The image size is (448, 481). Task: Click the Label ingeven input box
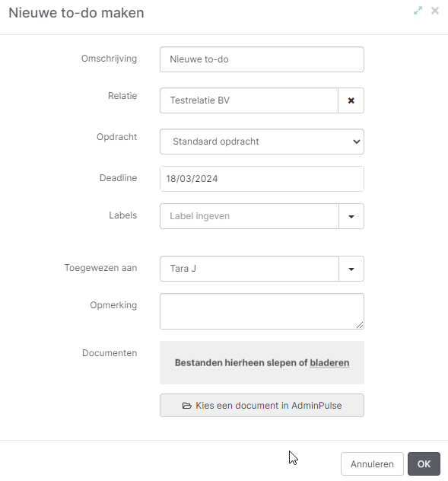(249, 216)
